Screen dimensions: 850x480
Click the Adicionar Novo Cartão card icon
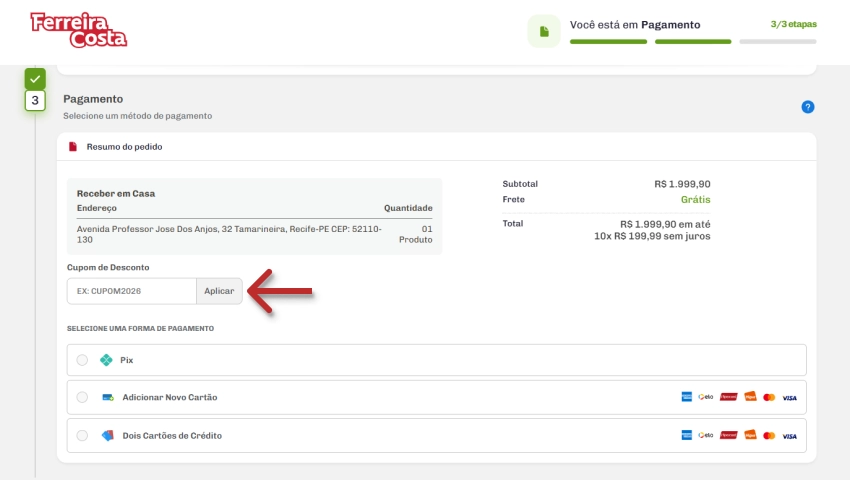107,397
